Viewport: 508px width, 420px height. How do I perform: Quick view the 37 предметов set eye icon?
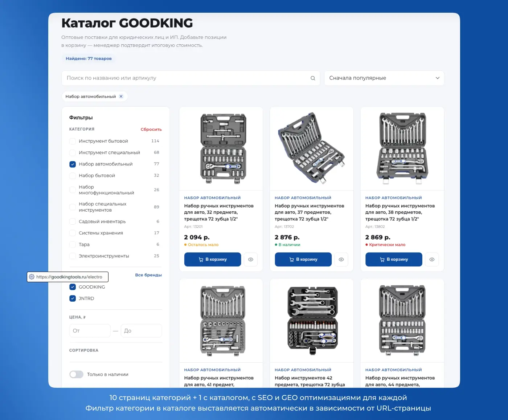(x=341, y=260)
